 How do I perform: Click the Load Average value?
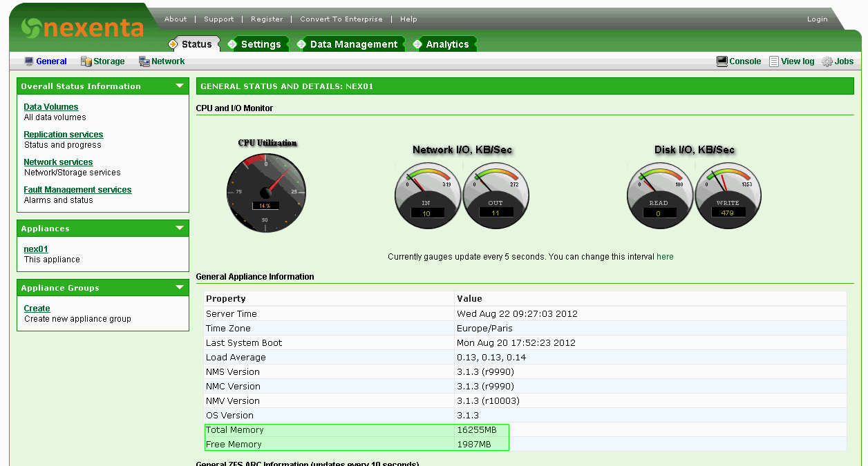(x=491, y=358)
